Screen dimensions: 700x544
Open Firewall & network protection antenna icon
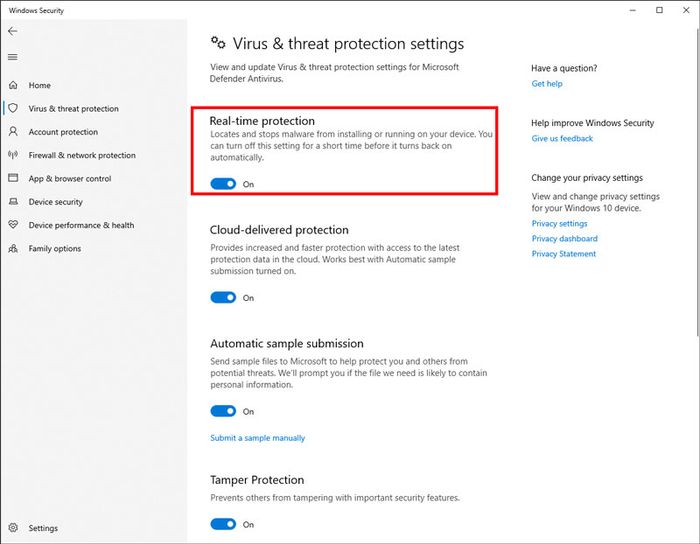click(13, 155)
